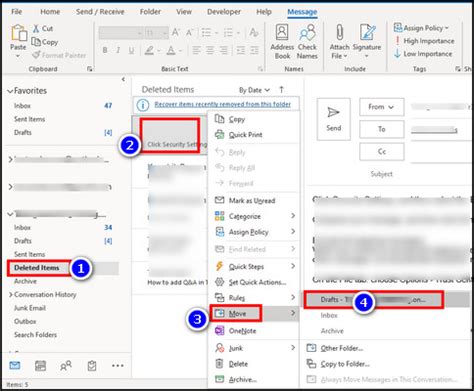Expand the Quick Steps submenu arrow
474x391 pixels.
point(293,266)
